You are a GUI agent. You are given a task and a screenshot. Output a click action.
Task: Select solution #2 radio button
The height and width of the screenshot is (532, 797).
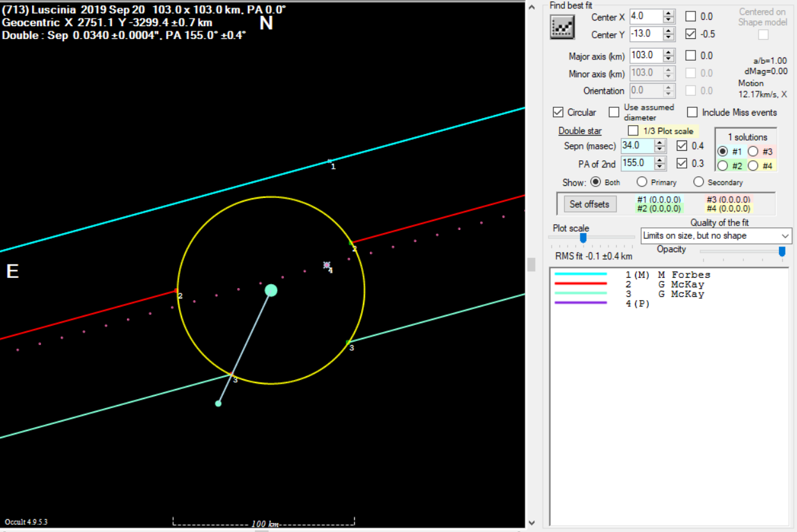click(722, 166)
